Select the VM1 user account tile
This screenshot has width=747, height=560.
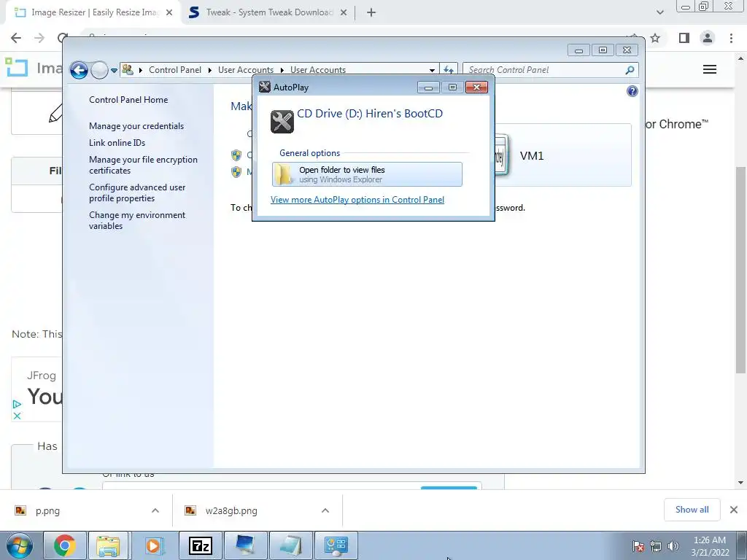(562, 155)
